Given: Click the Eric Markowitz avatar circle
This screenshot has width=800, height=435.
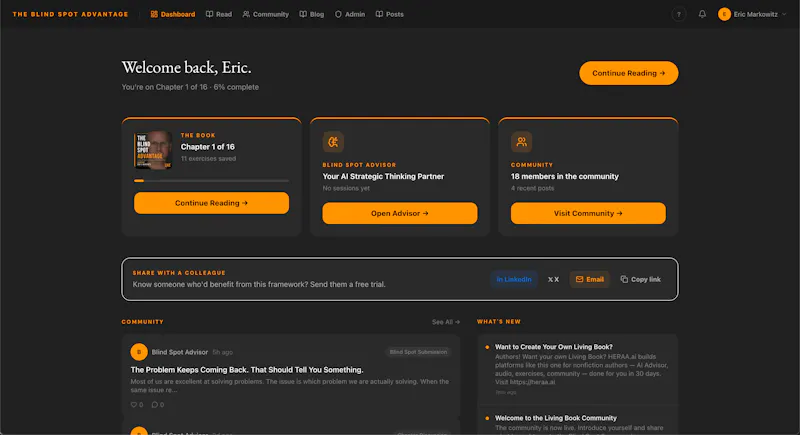Looking at the screenshot, I should coord(724,14).
